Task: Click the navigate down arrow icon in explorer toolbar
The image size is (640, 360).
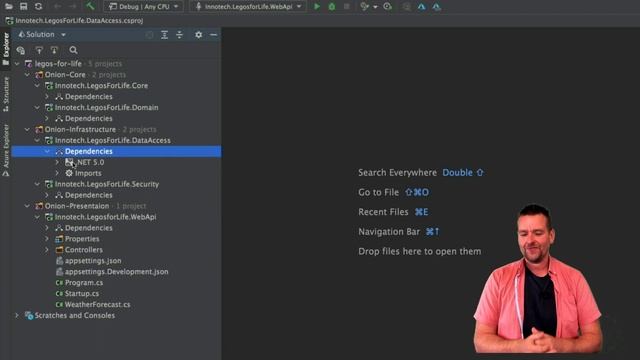Action: tap(54, 50)
